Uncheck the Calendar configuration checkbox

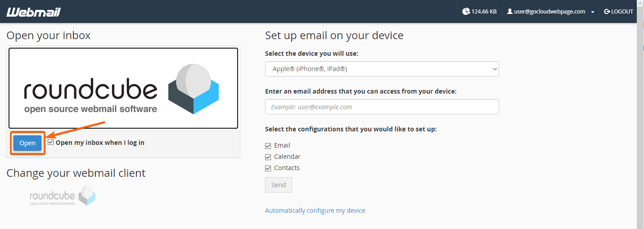coord(268,157)
